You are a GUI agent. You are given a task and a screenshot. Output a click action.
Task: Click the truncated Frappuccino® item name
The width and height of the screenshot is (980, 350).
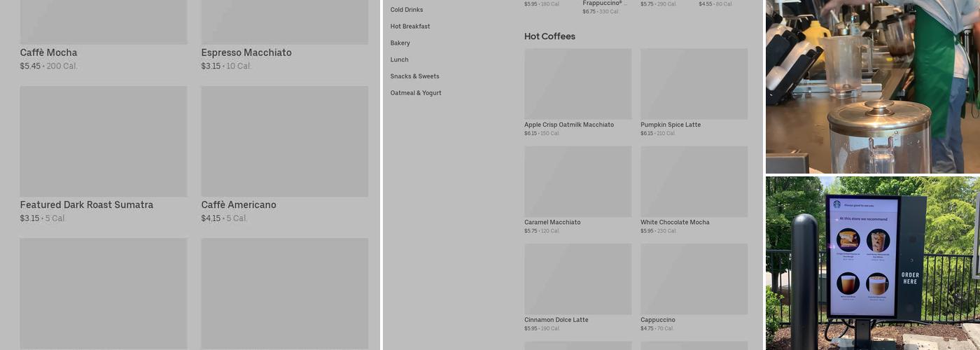click(x=605, y=3)
